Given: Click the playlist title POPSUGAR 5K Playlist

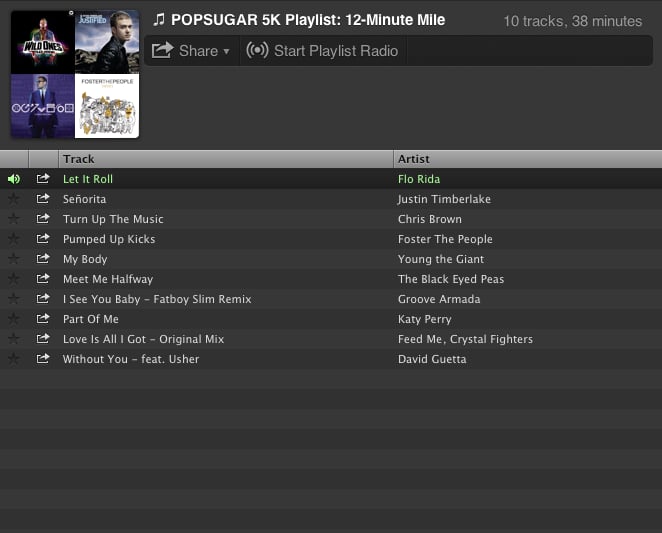Looking at the screenshot, I should point(308,20).
